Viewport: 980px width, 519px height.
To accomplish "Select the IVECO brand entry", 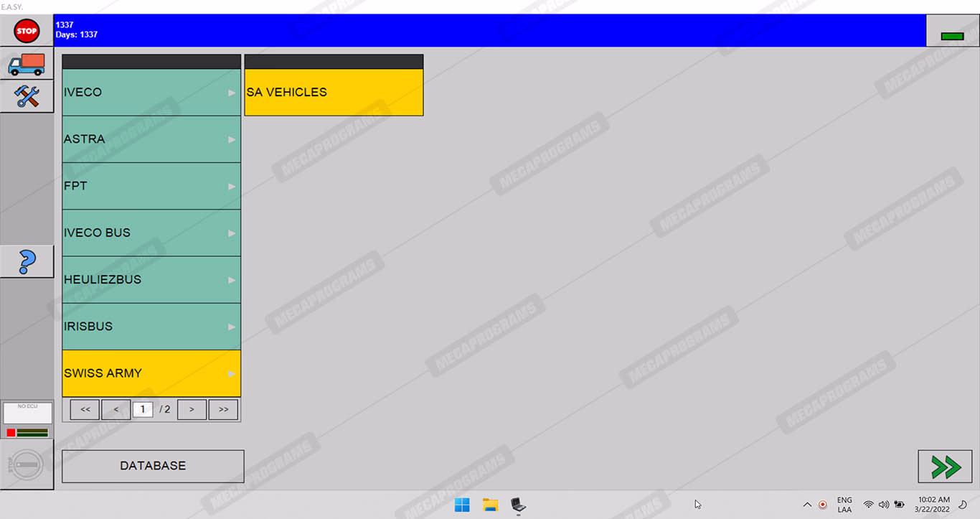I will [151, 93].
